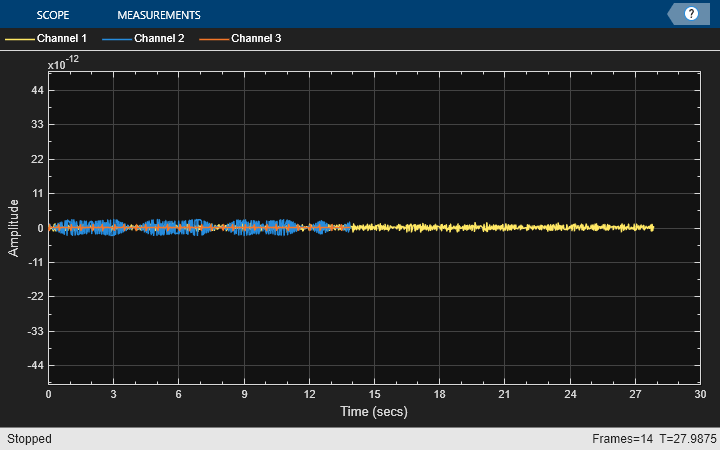The width and height of the screenshot is (720, 450).
Task: Click the T=27.9875 time readout
Action: 684,439
